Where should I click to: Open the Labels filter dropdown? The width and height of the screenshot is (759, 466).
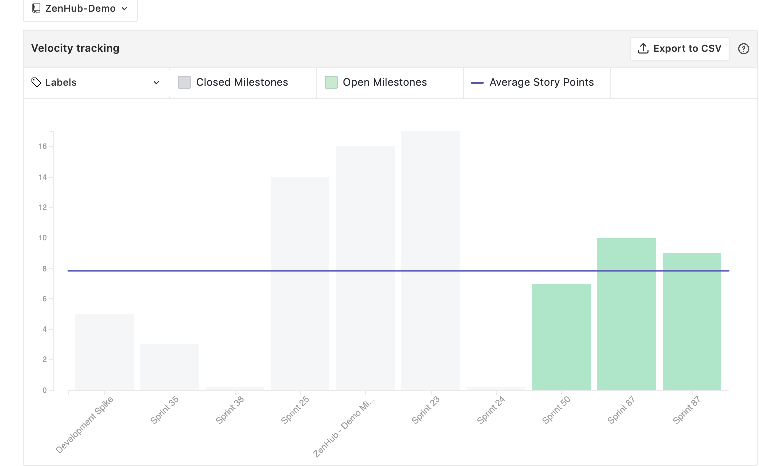pos(96,83)
